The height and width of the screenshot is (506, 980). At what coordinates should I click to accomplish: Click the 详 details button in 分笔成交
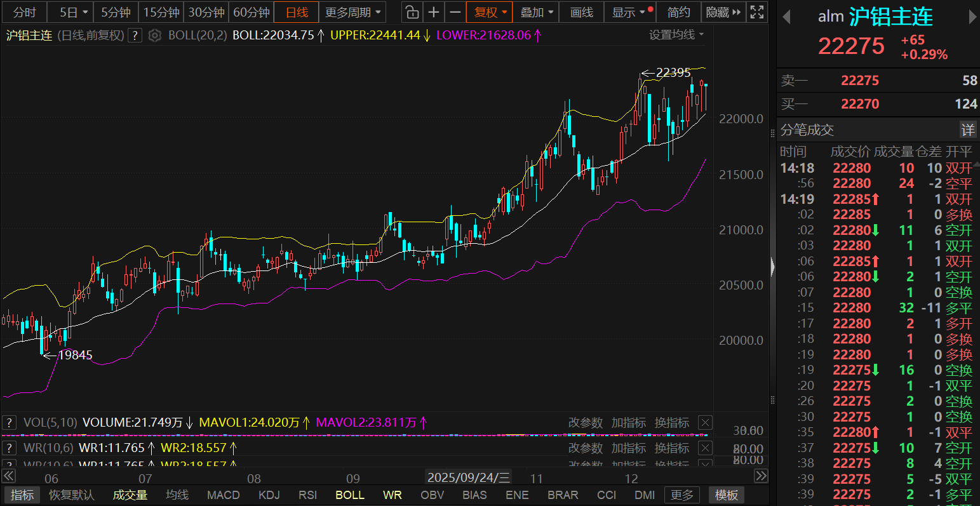tap(967, 130)
